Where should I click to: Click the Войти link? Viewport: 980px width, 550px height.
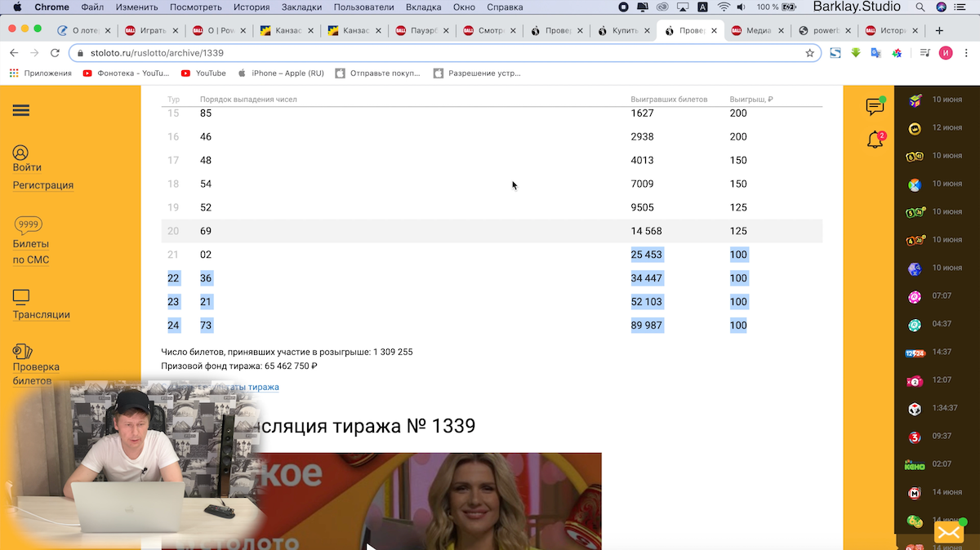click(x=27, y=168)
